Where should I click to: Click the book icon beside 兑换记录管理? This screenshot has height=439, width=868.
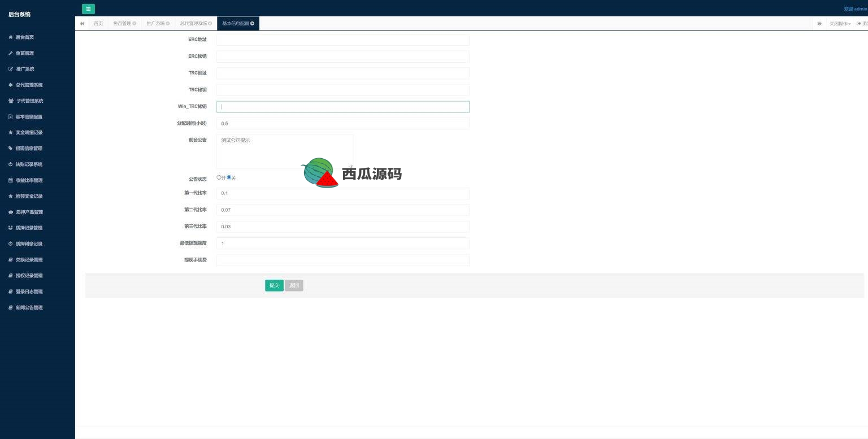(x=11, y=260)
